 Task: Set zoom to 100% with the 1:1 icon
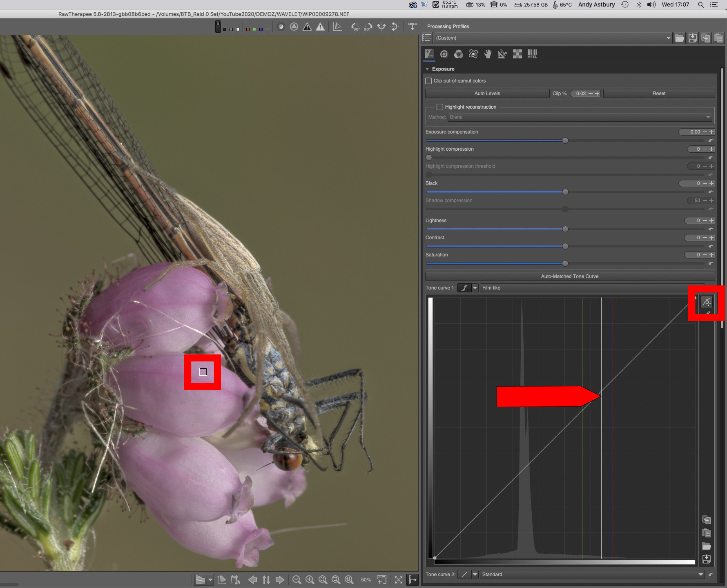pyautogui.click(x=349, y=580)
